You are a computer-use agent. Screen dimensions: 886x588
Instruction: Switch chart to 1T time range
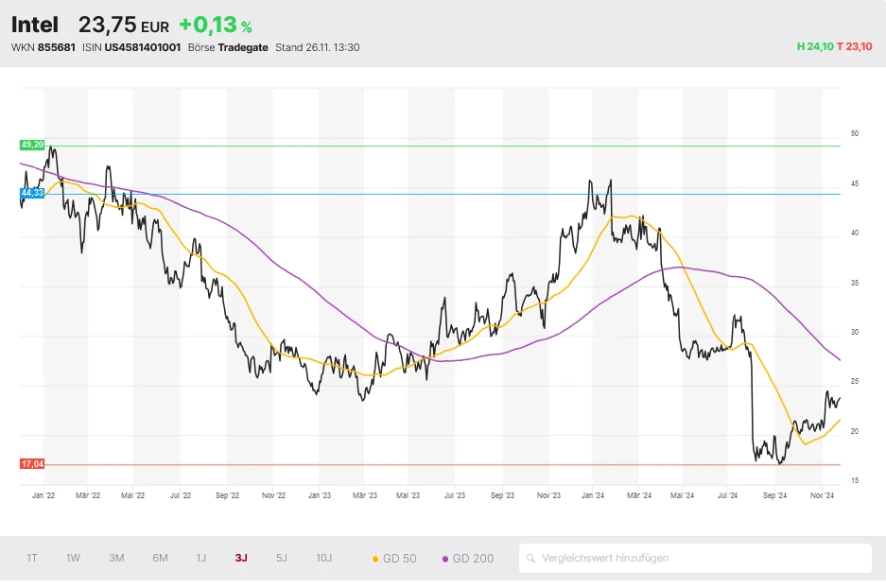[32, 558]
